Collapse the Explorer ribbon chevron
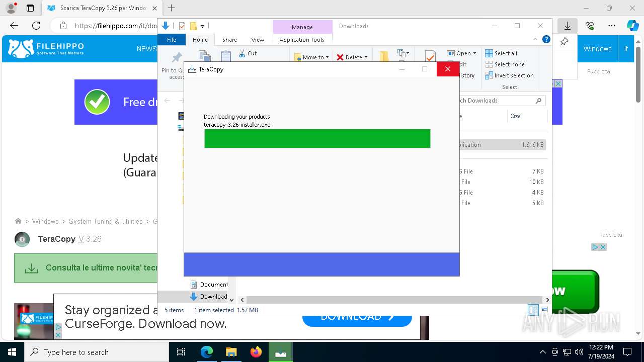Viewport: 644px width, 362px height. click(x=535, y=39)
